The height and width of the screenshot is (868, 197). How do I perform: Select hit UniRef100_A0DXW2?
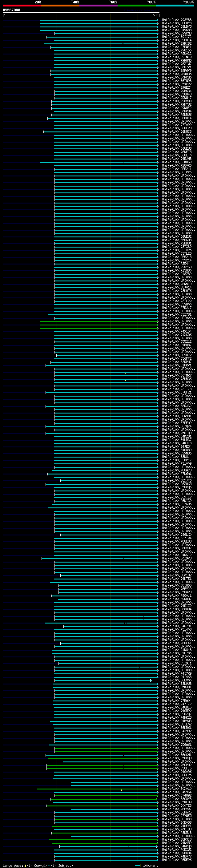click(x=177, y=850)
